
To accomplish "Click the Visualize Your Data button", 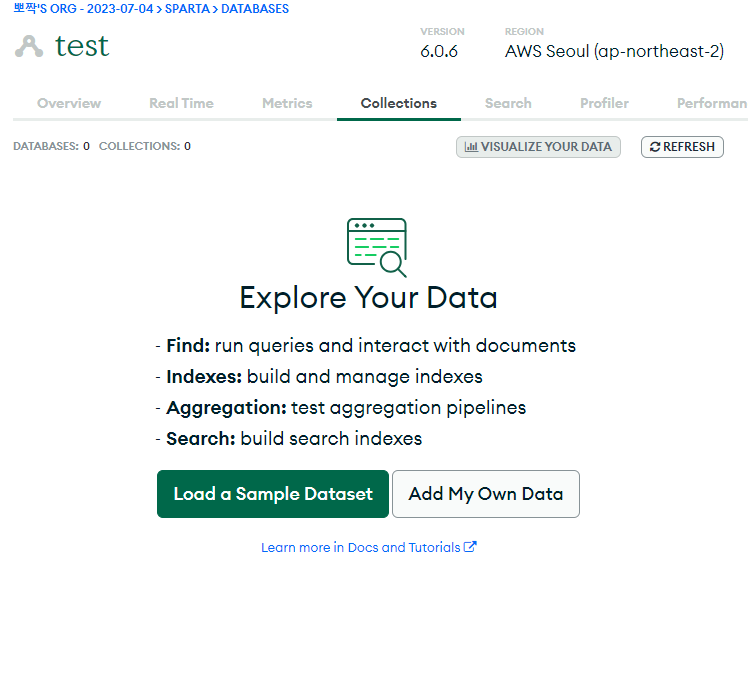I will click(x=538, y=147).
